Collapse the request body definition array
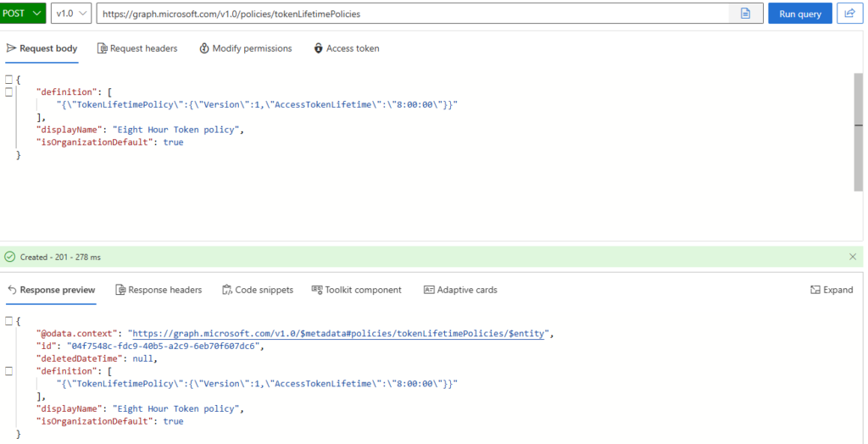The width and height of the screenshot is (868, 444). point(8,92)
